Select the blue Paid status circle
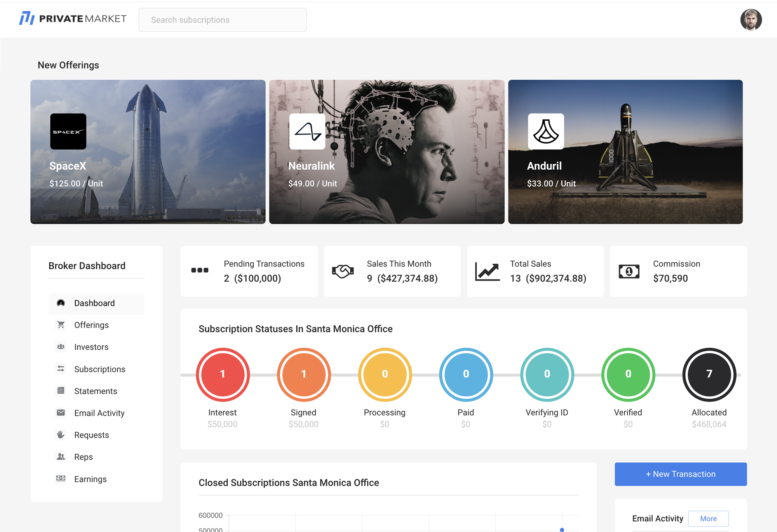 [x=466, y=374]
